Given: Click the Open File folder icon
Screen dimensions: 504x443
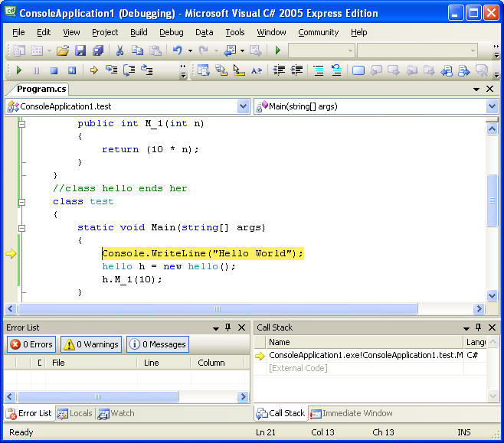Looking at the screenshot, I should click(x=62, y=50).
